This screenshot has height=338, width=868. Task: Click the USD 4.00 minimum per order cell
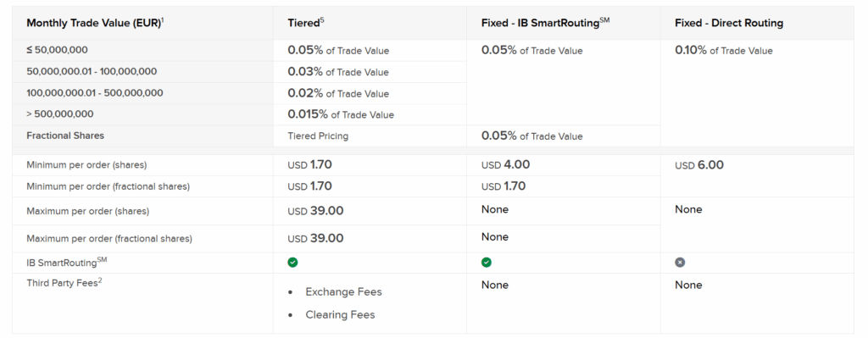[x=505, y=165]
